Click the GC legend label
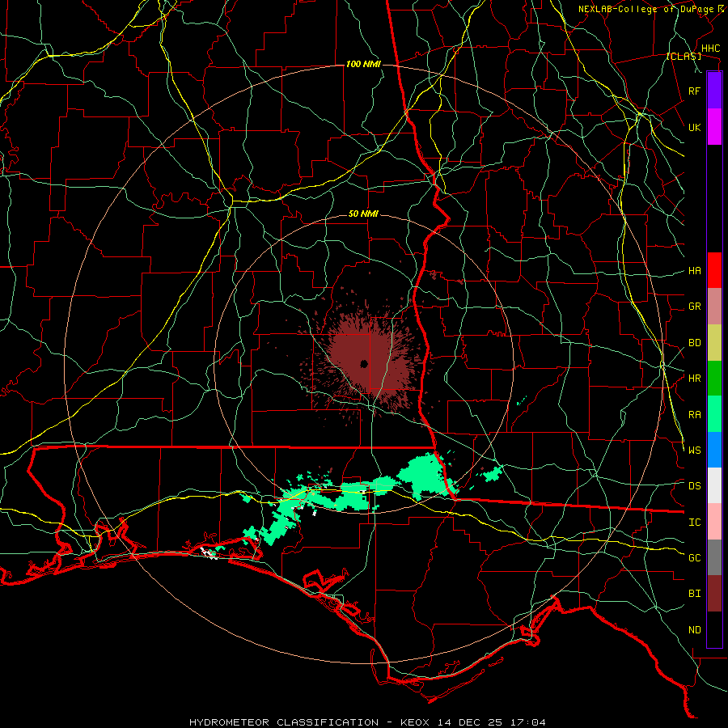Viewport: 728px width, 728px height. tap(694, 558)
